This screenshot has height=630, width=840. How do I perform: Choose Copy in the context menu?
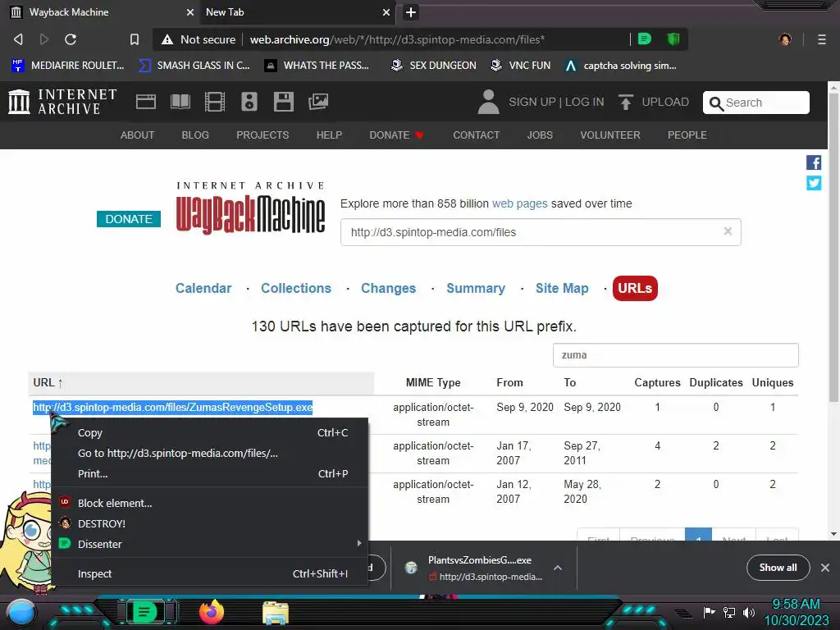click(209, 432)
